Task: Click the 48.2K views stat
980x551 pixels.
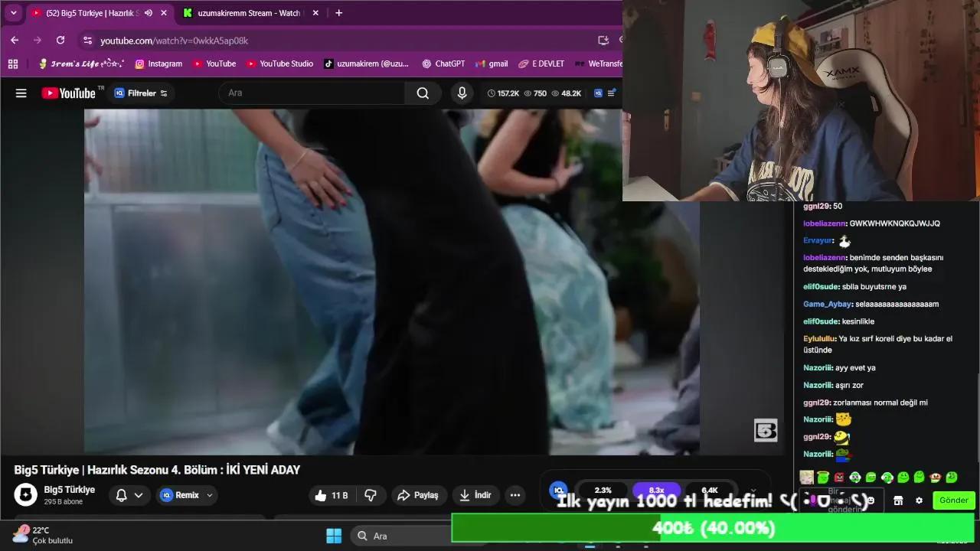Action: coord(566,93)
